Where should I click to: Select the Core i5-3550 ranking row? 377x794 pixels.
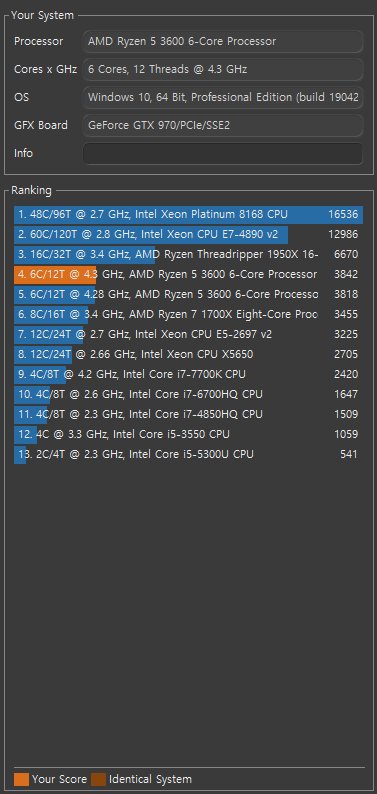tap(188, 434)
